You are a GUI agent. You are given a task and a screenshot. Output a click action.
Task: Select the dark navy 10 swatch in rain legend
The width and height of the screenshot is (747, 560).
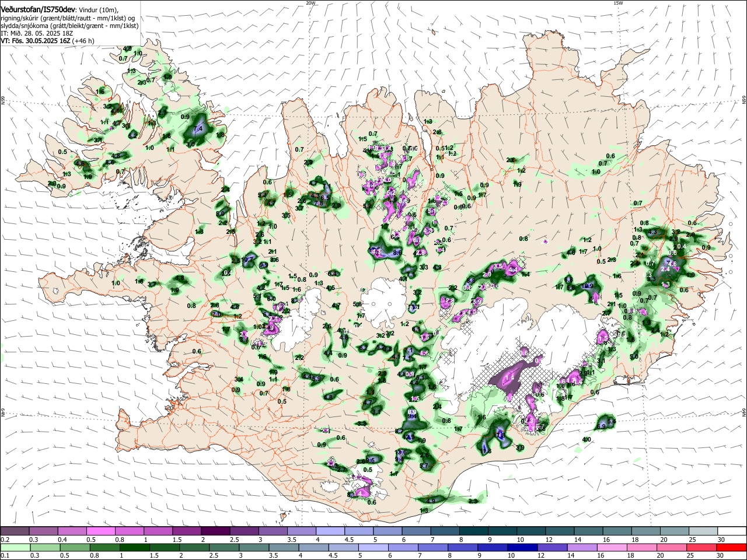click(522, 547)
